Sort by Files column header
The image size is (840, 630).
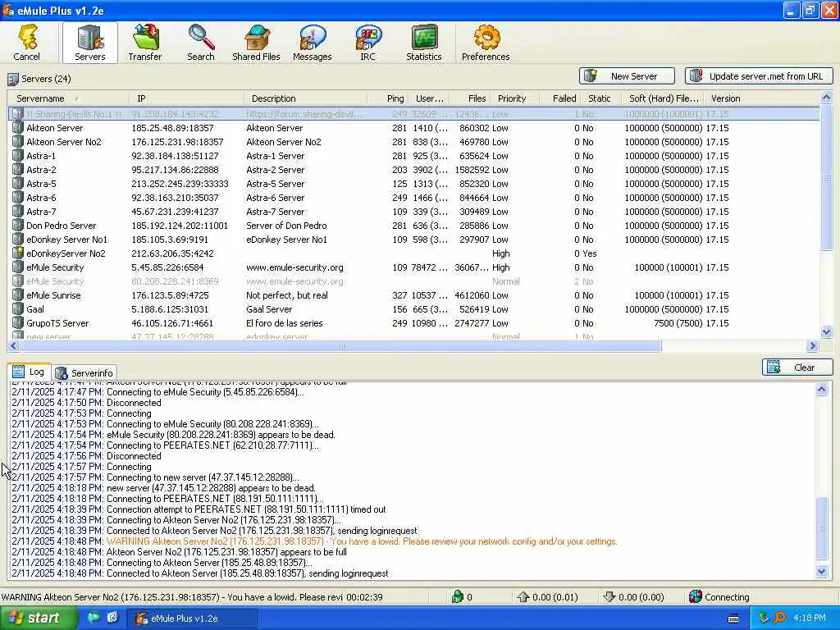click(x=470, y=98)
